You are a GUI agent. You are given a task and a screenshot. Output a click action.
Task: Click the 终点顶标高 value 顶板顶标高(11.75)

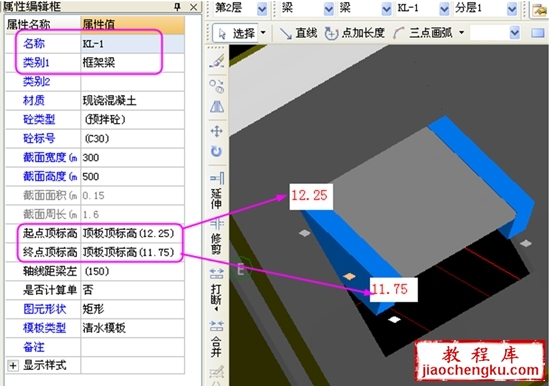click(133, 252)
